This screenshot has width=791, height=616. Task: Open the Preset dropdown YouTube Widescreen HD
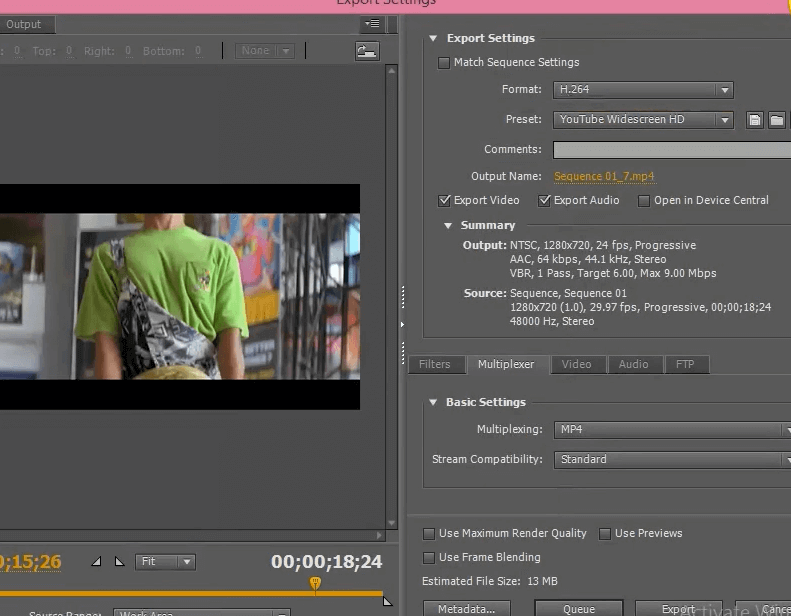click(643, 120)
